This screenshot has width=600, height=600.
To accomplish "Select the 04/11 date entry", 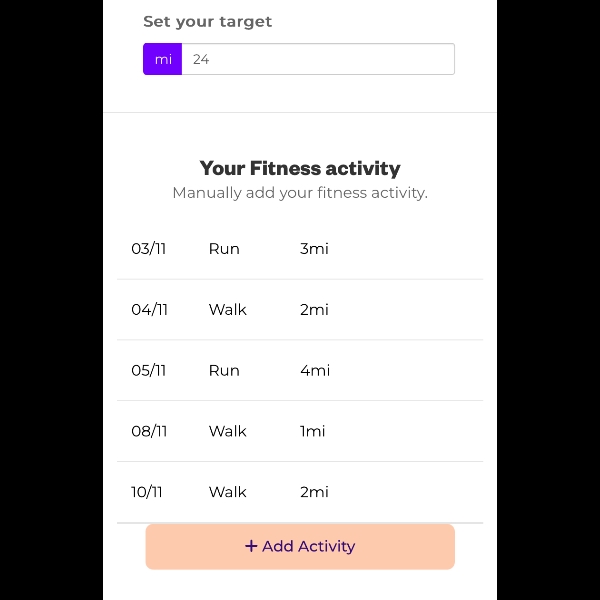I will coord(149,310).
